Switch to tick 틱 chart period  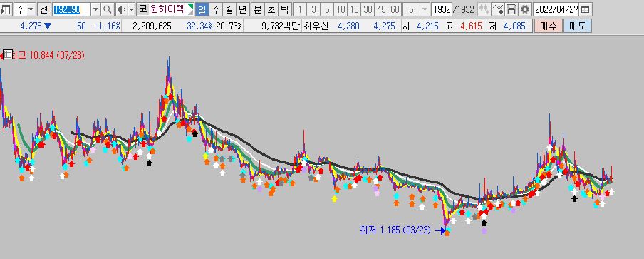click(285, 9)
